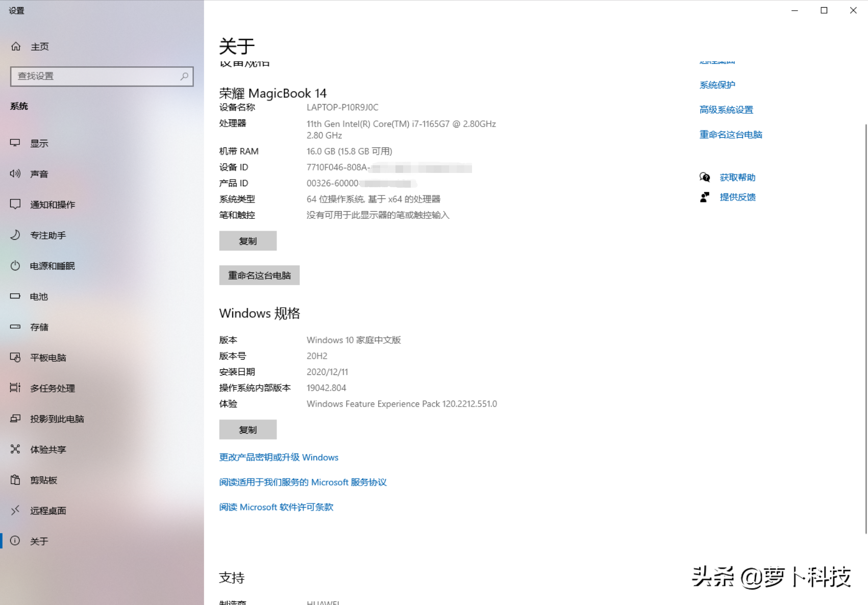Click the OS build 19042.804
Image resolution: width=868 pixels, height=605 pixels.
coord(327,388)
